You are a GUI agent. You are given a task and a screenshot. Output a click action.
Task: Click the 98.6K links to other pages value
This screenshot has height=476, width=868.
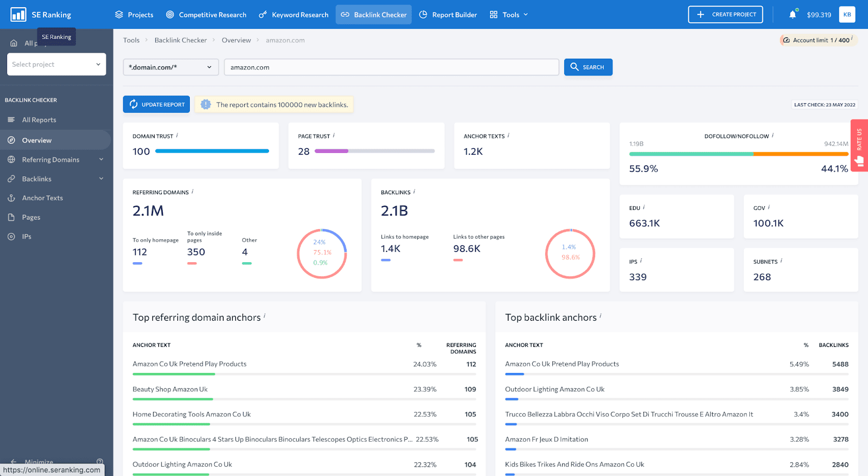point(467,249)
